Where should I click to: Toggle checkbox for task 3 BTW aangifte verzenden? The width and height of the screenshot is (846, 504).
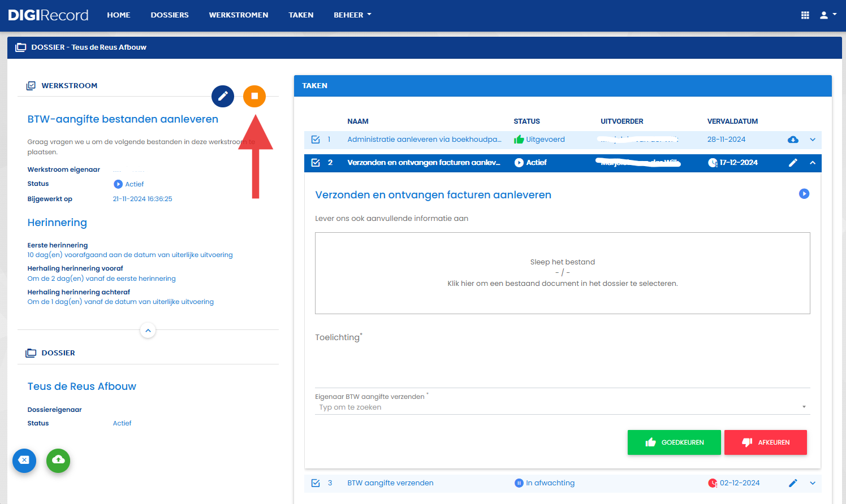[x=316, y=483]
